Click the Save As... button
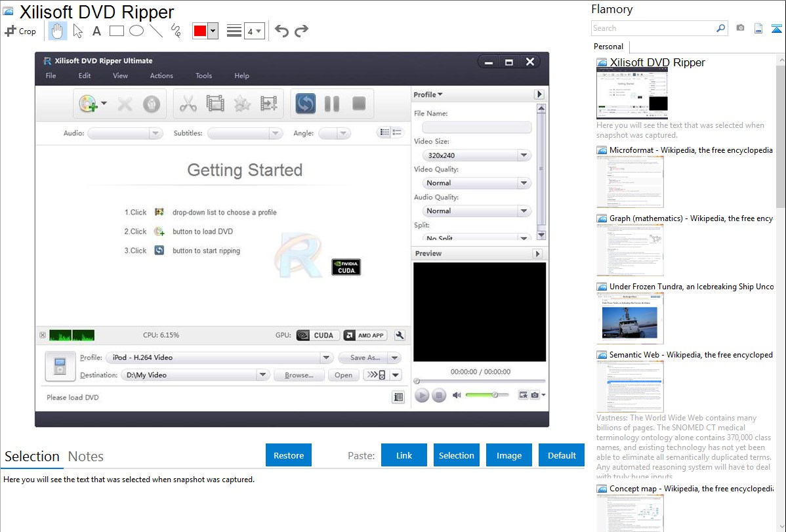Image resolution: width=786 pixels, height=532 pixels. coord(365,358)
